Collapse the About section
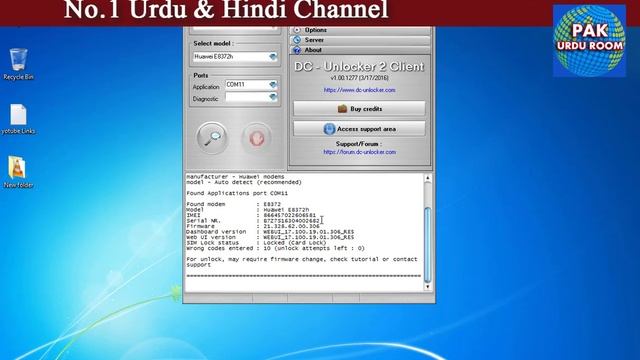This screenshot has height=360, width=640. pos(360,50)
